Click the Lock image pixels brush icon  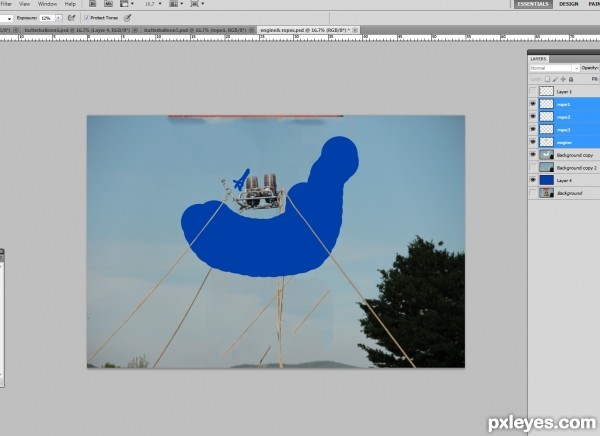[x=555, y=79]
